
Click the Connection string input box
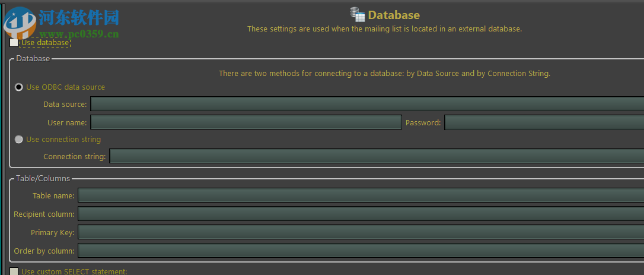376,157
